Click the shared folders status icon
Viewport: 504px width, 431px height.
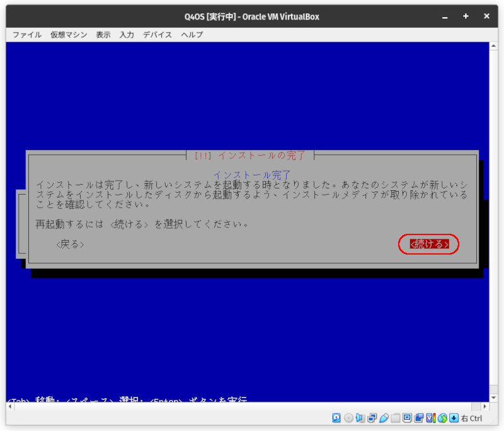click(396, 418)
